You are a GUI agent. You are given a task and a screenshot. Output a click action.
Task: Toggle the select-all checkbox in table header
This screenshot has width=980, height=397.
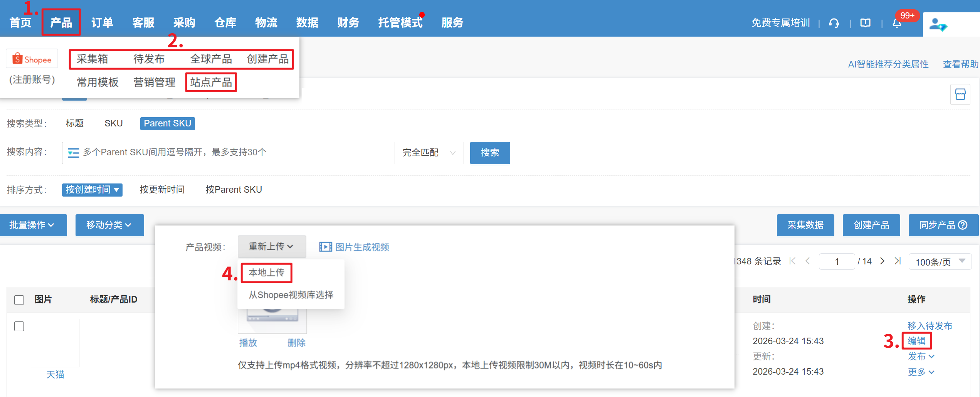click(x=19, y=300)
